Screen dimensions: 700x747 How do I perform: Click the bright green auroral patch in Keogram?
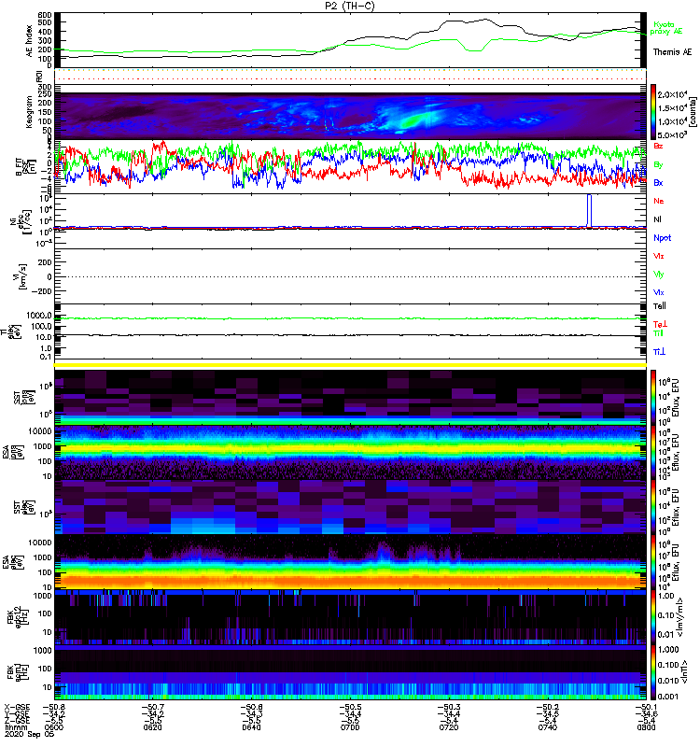point(412,121)
